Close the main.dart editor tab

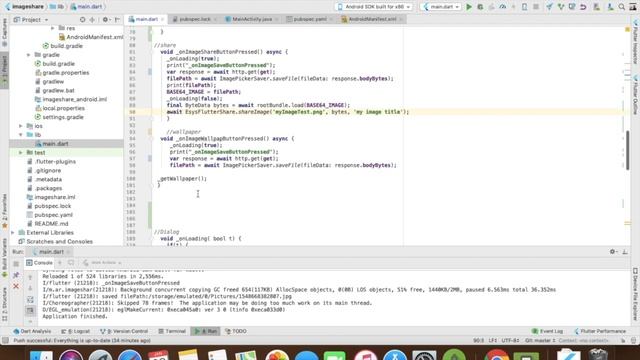(x=162, y=19)
